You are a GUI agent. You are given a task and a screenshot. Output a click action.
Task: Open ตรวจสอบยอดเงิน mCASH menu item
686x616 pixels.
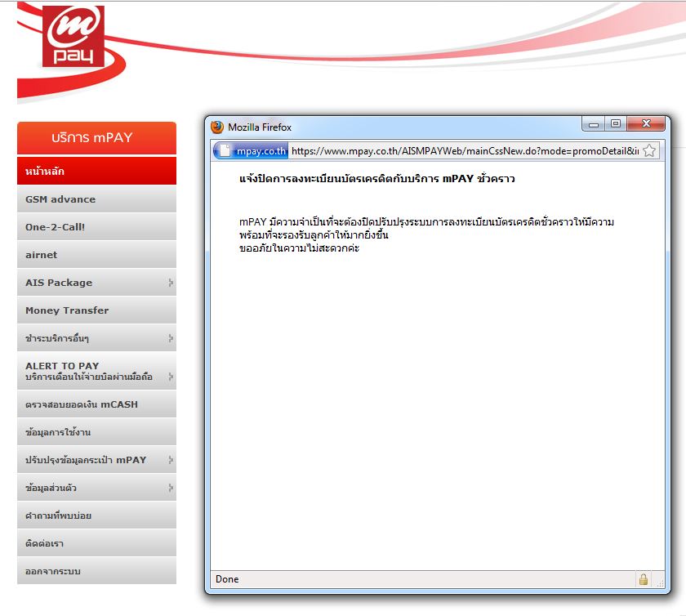(x=96, y=404)
